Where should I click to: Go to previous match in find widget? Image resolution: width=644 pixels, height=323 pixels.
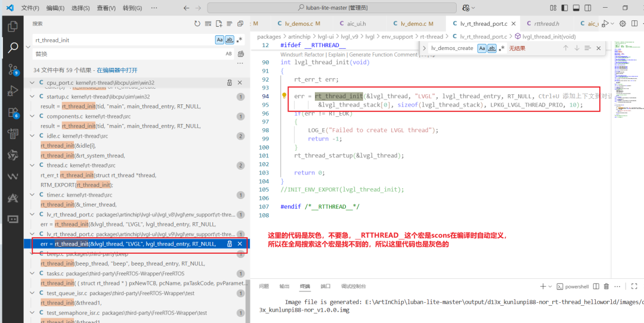point(565,48)
